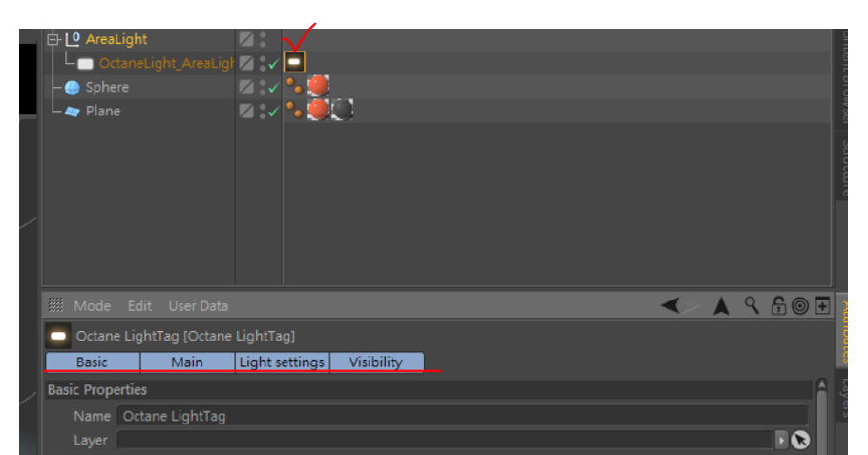Image resolution: width=868 pixels, height=455 pixels.
Task: Switch to the Light settings tab
Action: point(282,362)
